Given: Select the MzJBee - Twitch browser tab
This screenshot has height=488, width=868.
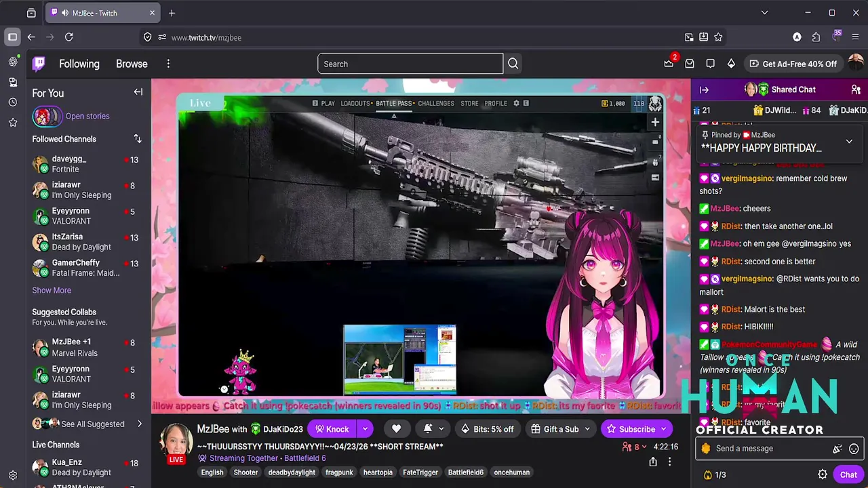Looking at the screenshot, I should pos(103,13).
